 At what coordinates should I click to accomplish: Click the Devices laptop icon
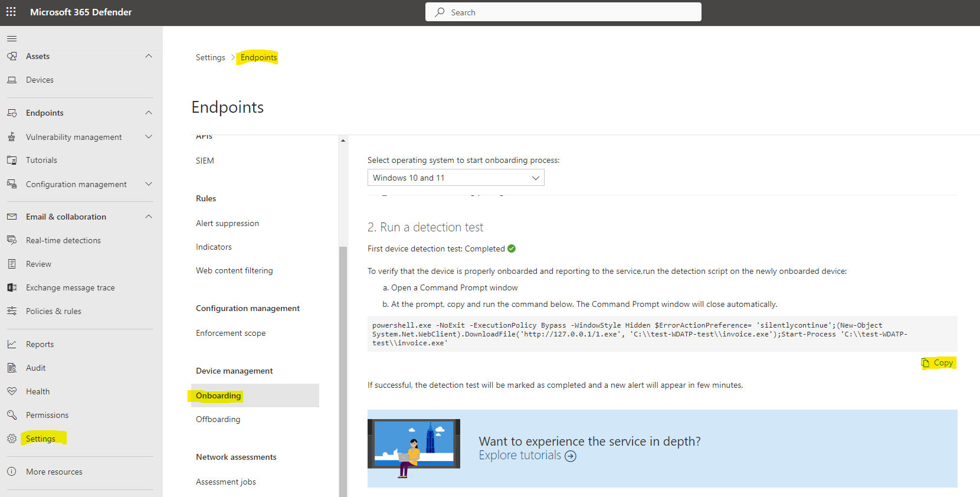click(x=12, y=80)
